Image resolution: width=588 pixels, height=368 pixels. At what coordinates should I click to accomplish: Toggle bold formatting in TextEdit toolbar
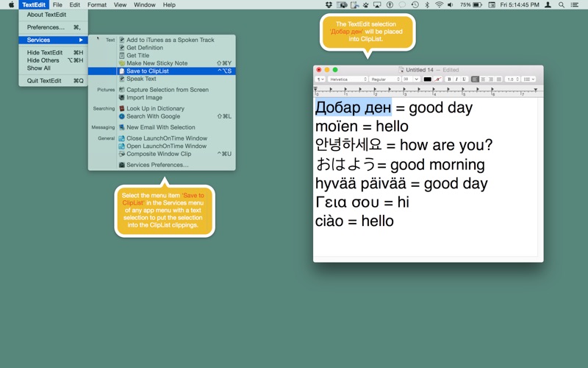click(x=449, y=79)
